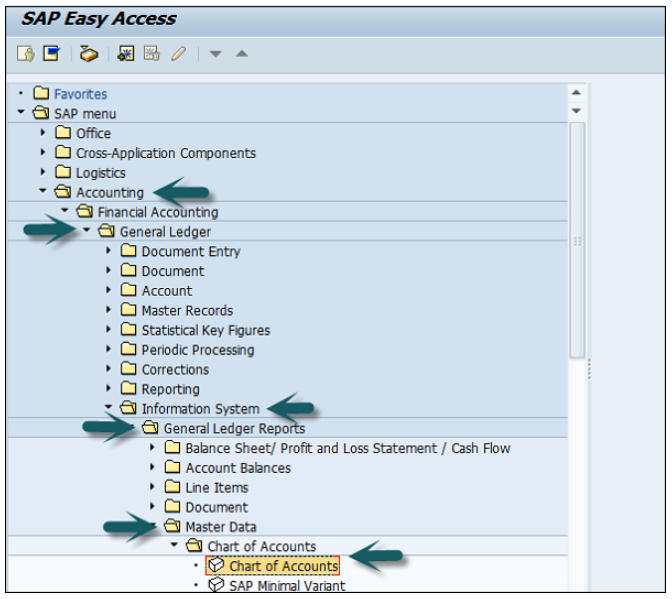672x599 pixels.
Task: Click Move Favorites Down arrow icon
Action: pos(216,54)
